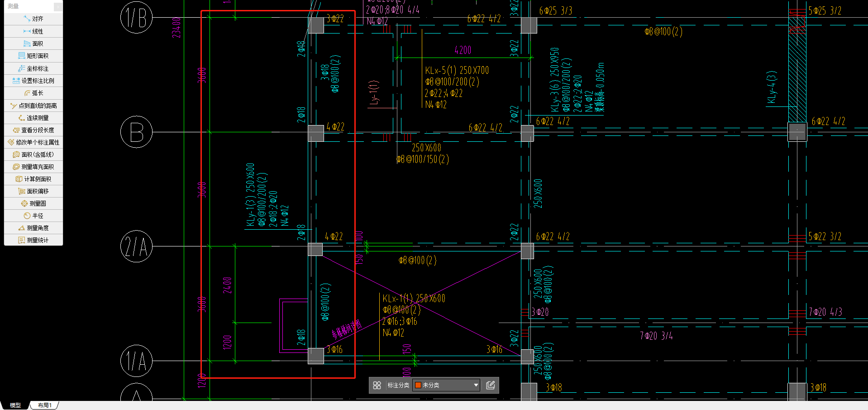
Task: Select the 2Φ16;3Φ16 rebar text
Action: click(400, 321)
